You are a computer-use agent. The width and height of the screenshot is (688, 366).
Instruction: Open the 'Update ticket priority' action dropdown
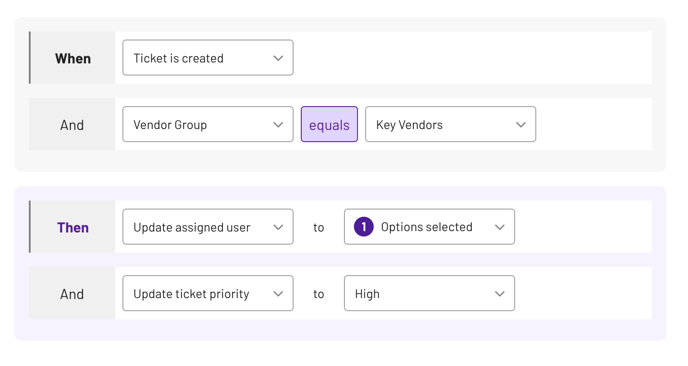[x=208, y=293]
